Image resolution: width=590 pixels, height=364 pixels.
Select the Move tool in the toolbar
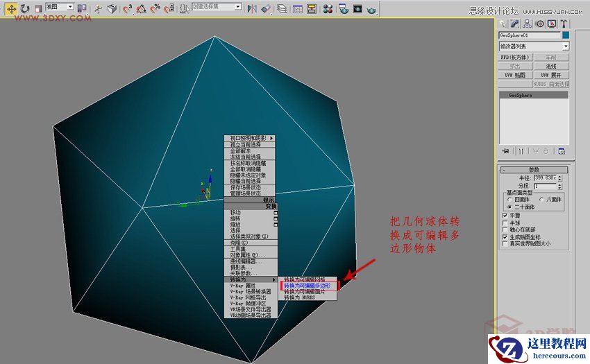pos(11,8)
